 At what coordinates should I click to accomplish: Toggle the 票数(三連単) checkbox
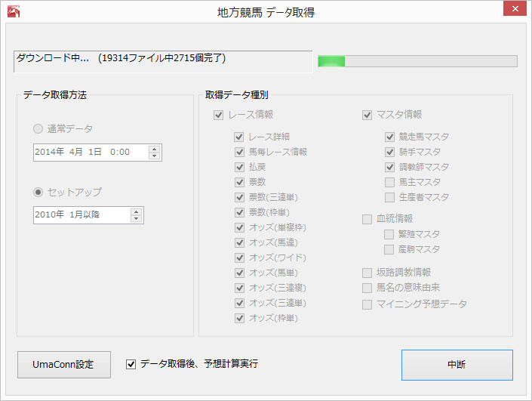click(239, 197)
